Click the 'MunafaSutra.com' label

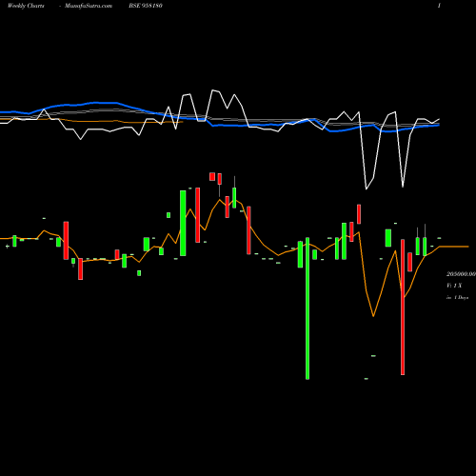coord(89,6)
